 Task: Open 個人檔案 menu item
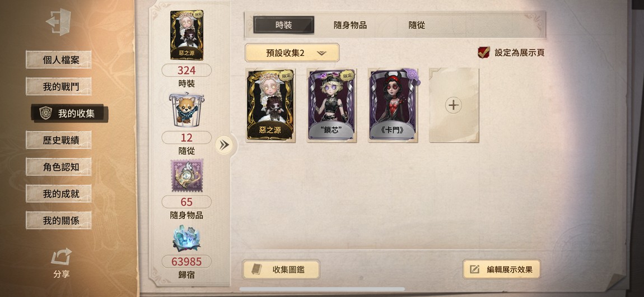[x=59, y=59]
